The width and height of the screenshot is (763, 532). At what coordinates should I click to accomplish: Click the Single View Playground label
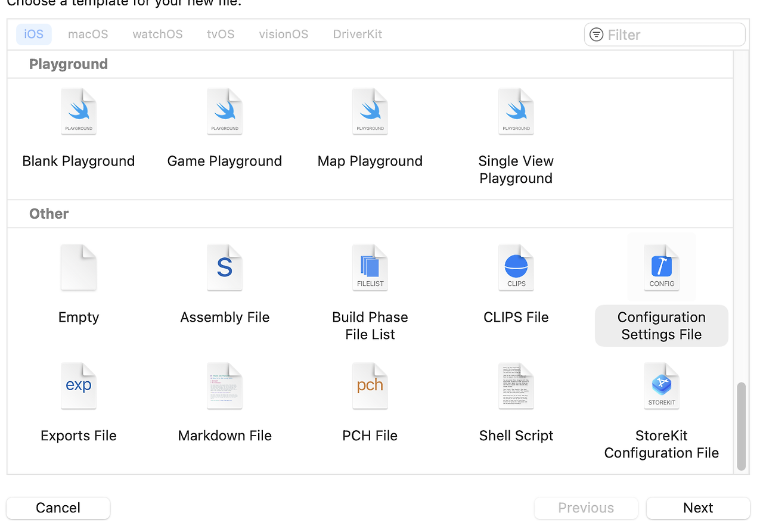pyautogui.click(x=516, y=169)
